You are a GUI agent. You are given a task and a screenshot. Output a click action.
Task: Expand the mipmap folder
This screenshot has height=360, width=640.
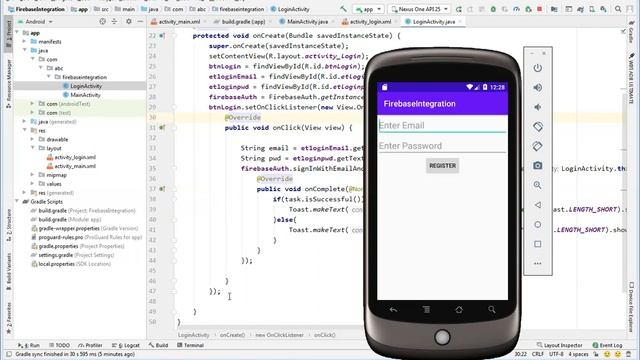[32, 175]
